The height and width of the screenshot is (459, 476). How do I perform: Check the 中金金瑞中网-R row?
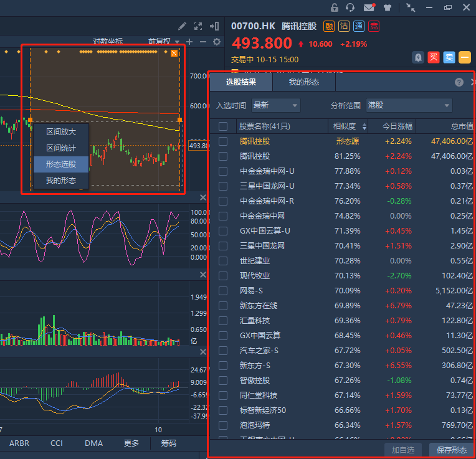pos(223,201)
